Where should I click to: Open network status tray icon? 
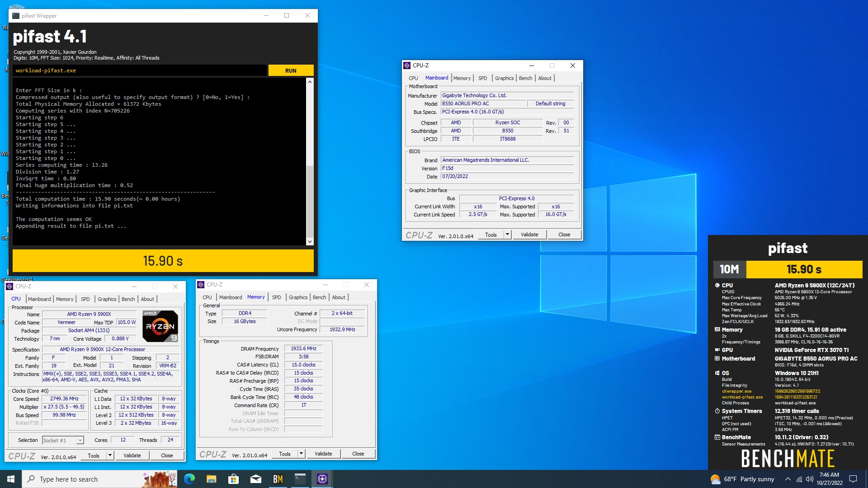click(799, 479)
